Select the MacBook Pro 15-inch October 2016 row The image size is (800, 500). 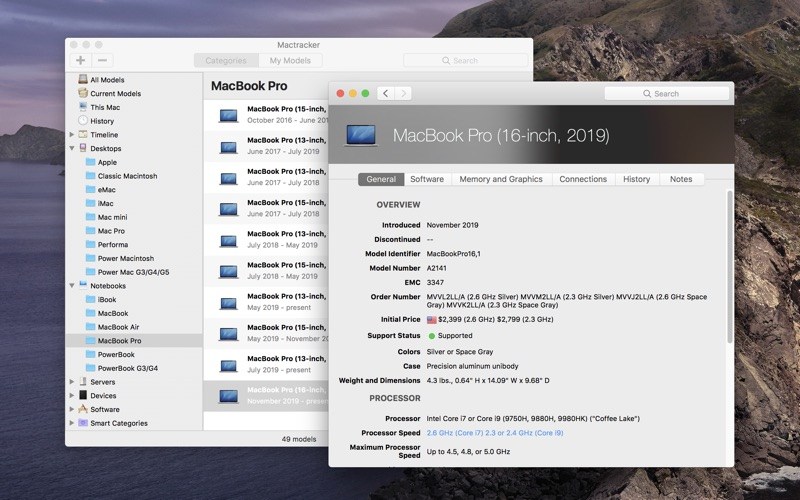point(266,115)
